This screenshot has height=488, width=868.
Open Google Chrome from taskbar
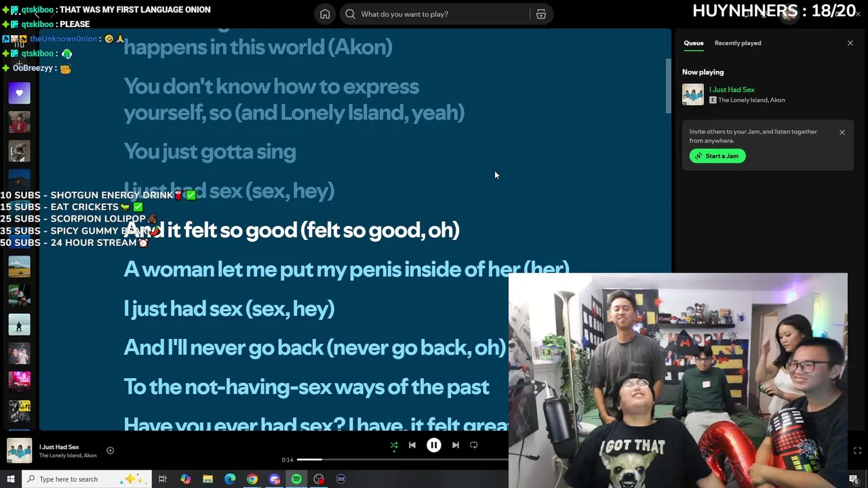tap(252, 479)
